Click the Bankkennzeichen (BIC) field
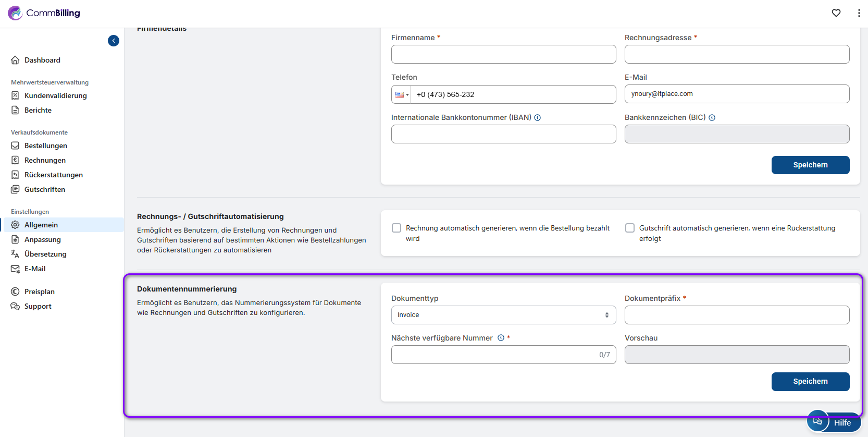868x437 pixels. 737,134
